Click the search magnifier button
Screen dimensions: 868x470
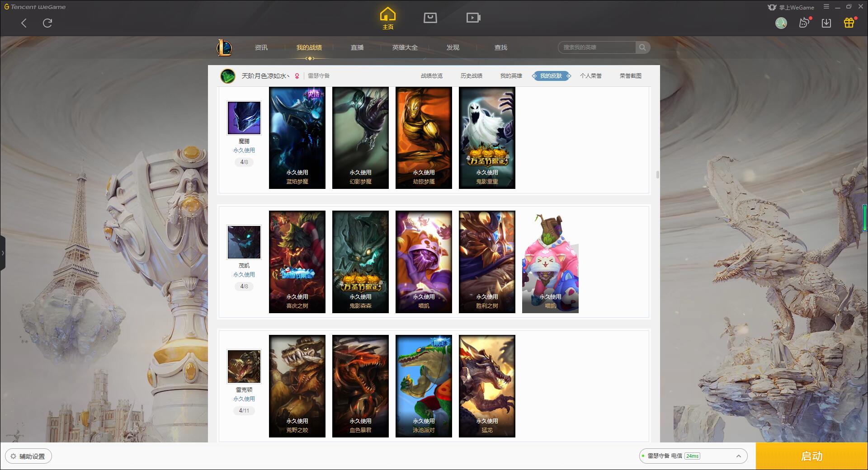click(642, 47)
